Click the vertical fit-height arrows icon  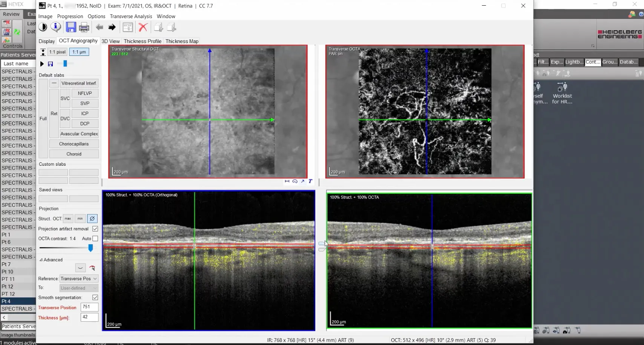43,52
